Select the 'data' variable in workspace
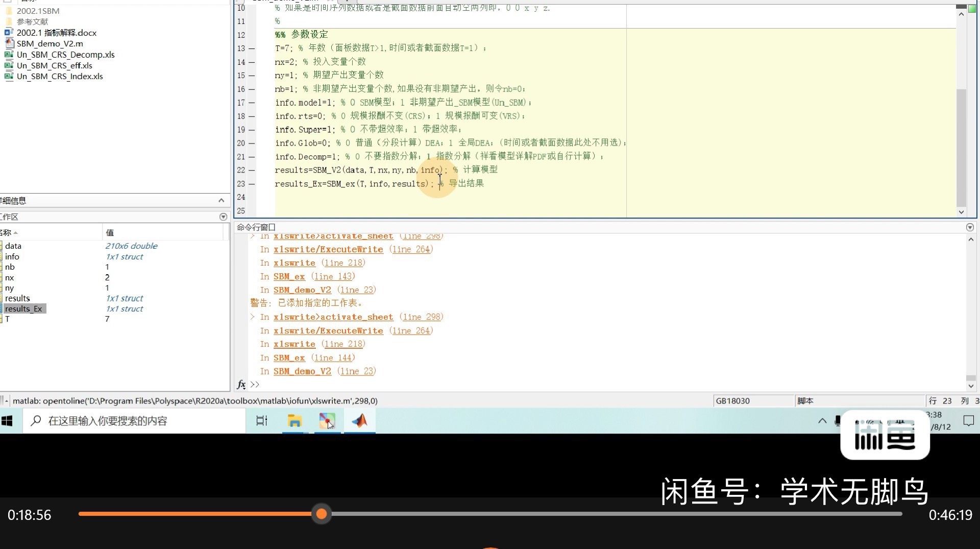 [13, 246]
